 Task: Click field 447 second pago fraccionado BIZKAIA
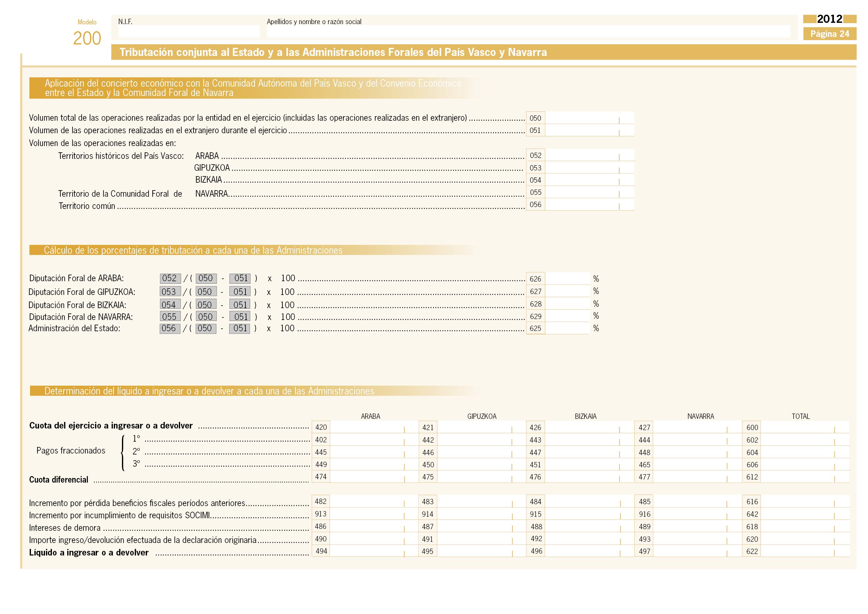[589, 452]
